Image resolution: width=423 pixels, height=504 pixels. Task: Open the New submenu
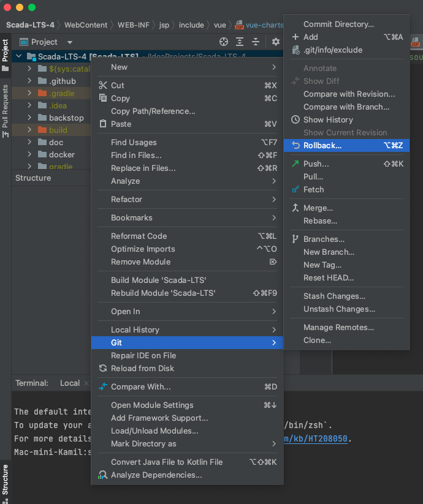pyautogui.click(x=187, y=67)
